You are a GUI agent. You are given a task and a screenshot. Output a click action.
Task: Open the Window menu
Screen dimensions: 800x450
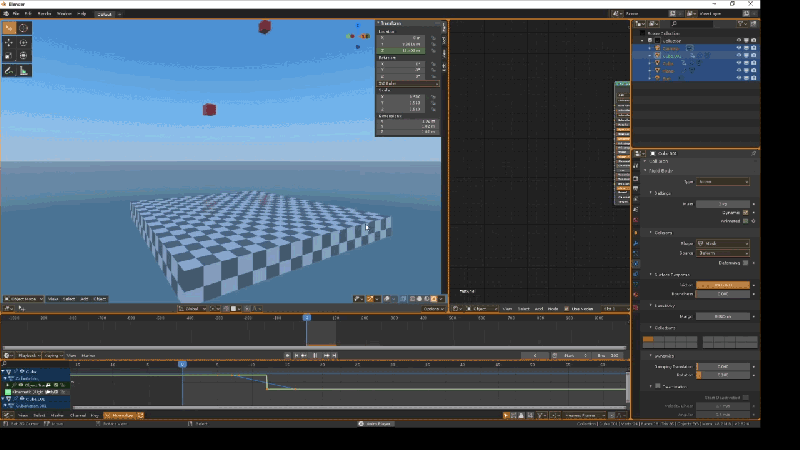tap(64, 14)
